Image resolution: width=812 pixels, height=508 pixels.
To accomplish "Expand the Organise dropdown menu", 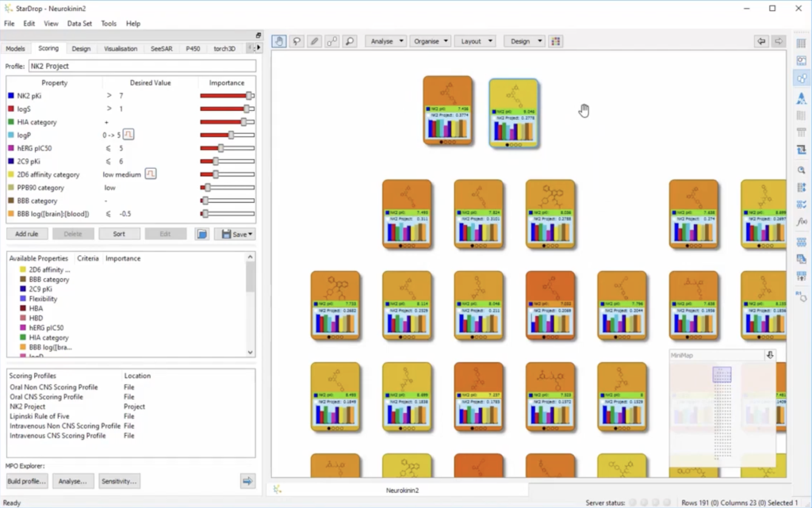I will (431, 41).
